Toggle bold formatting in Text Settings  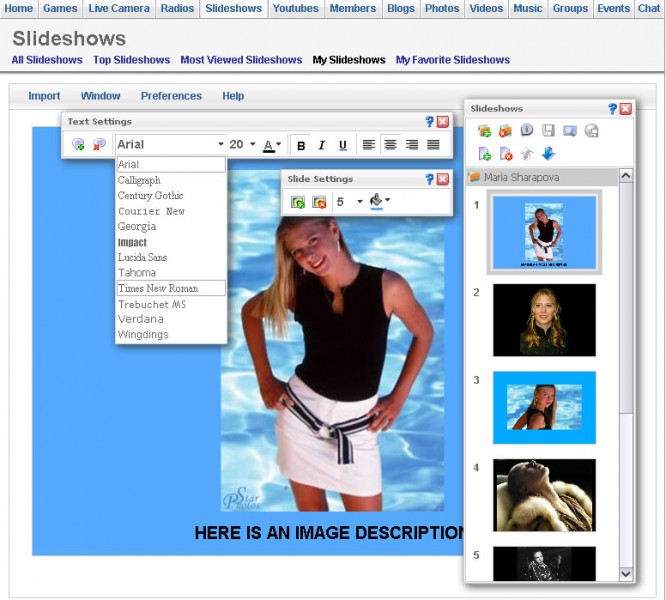[301, 145]
